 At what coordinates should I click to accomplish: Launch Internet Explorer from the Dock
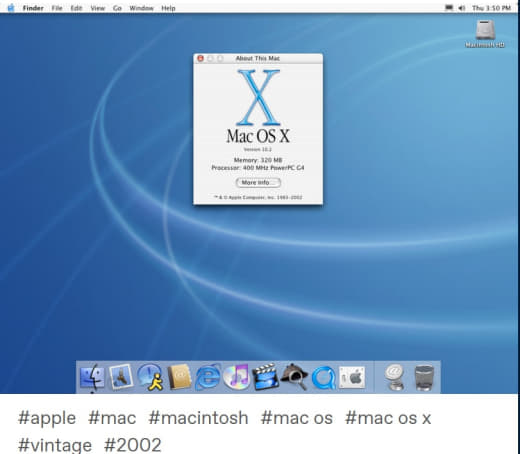208,377
